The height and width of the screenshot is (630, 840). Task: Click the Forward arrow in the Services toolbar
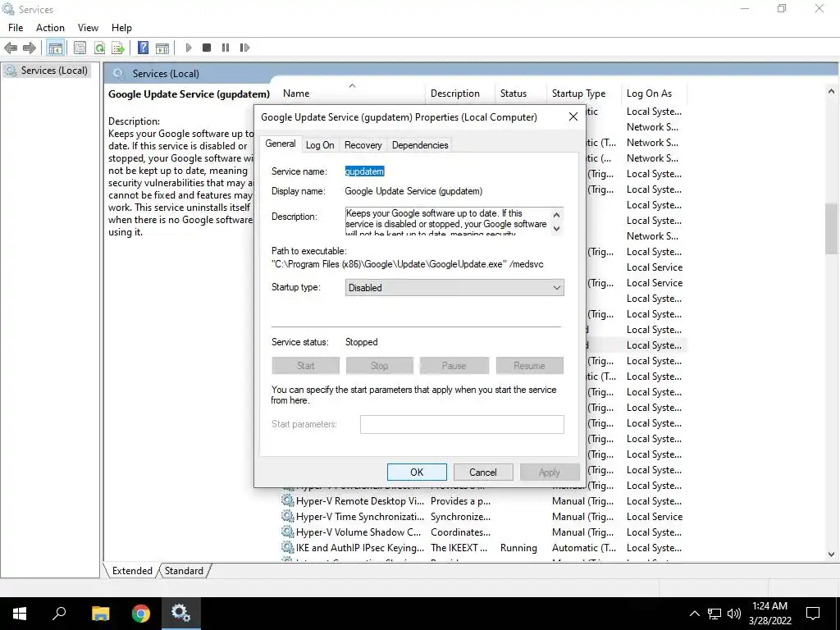(x=30, y=48)
